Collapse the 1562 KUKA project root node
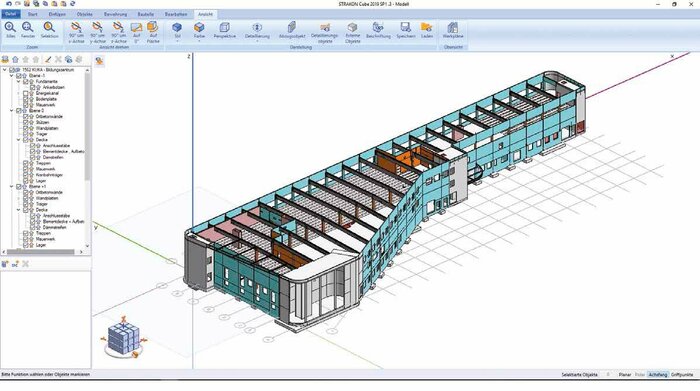 pyautogui.click(x=5, y=70)
